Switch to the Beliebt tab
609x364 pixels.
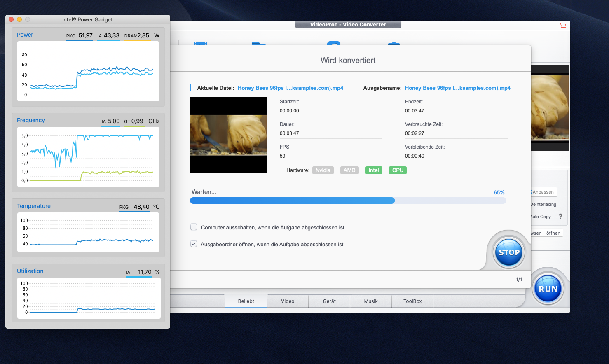point(246,301)
